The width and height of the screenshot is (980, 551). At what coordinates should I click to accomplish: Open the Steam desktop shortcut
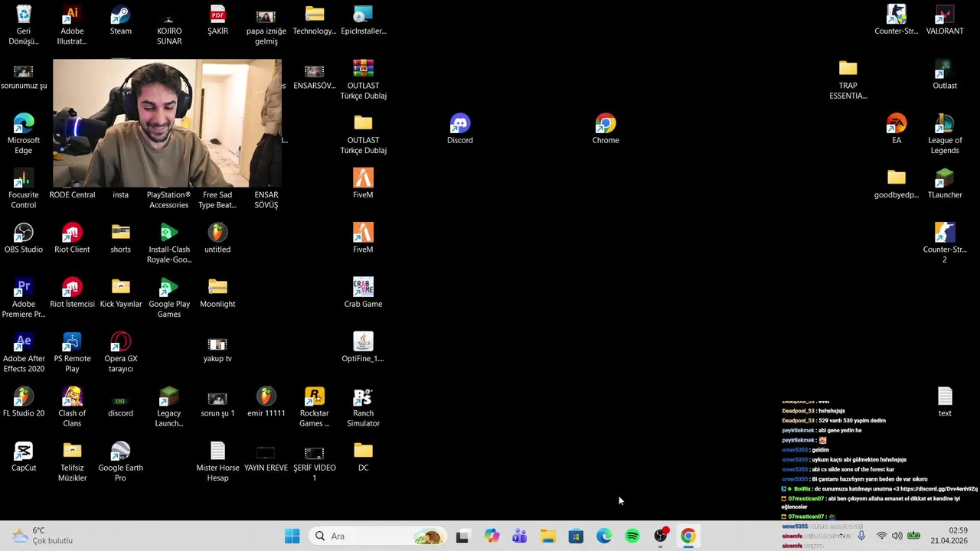click(x=120, y=20)
